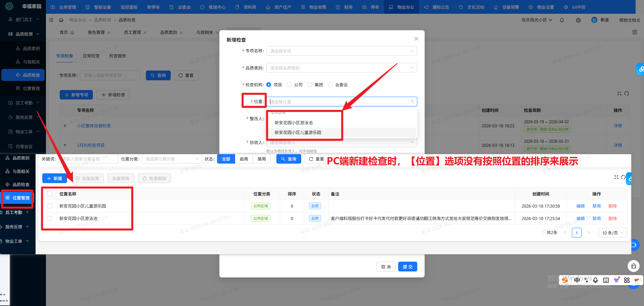Open the 物业办公 top menu
This screenshot has width=644, height=306.
click(402, 7)
